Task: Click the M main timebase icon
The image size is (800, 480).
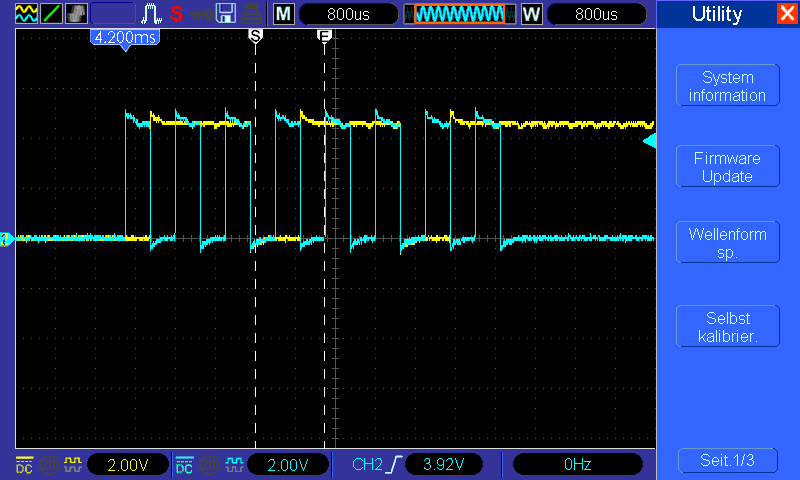Action: pyautogui.click(x=284, y=14)
